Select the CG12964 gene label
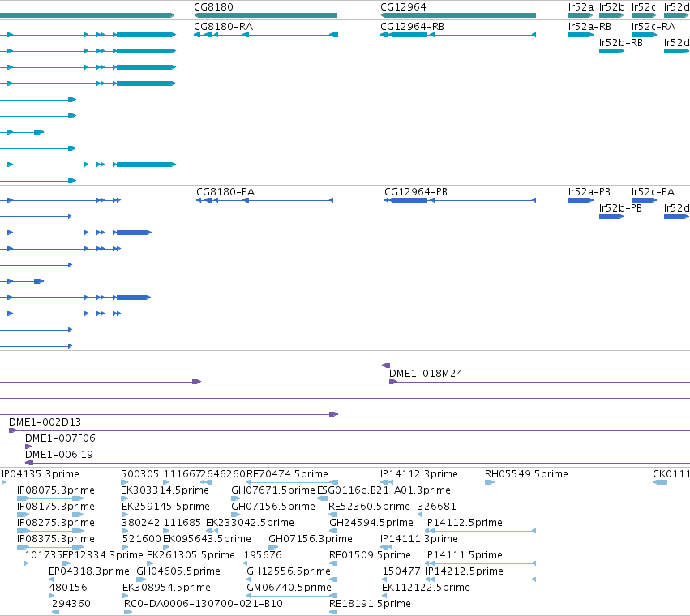This screenshot has height=616, width=690. 403,7
